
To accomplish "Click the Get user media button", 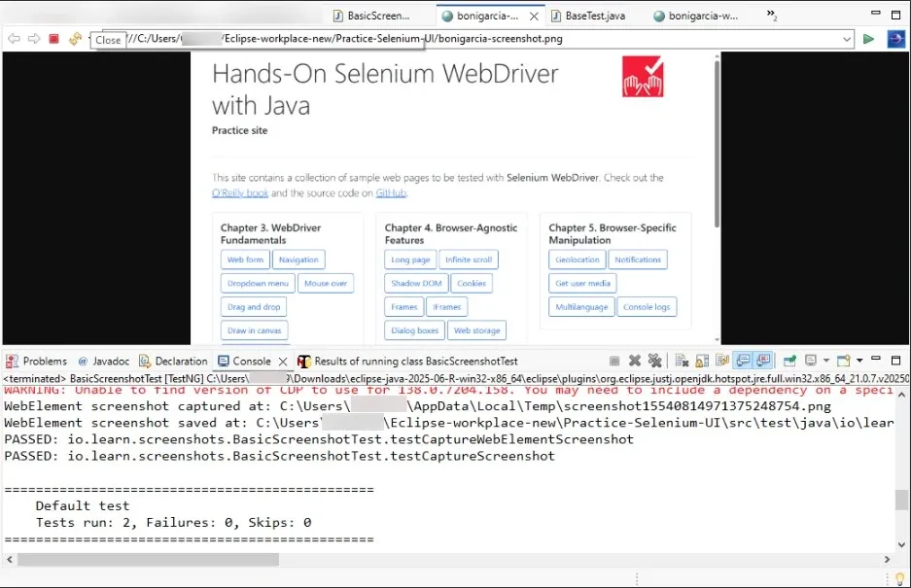I will 582,283.
